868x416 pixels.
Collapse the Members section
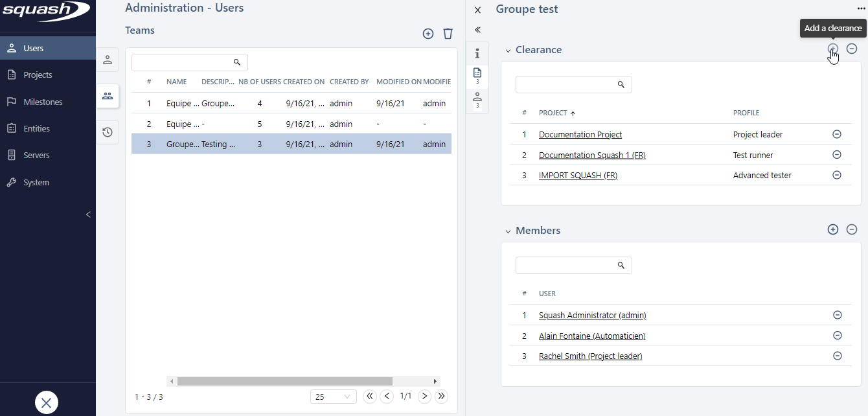(508, 231)
